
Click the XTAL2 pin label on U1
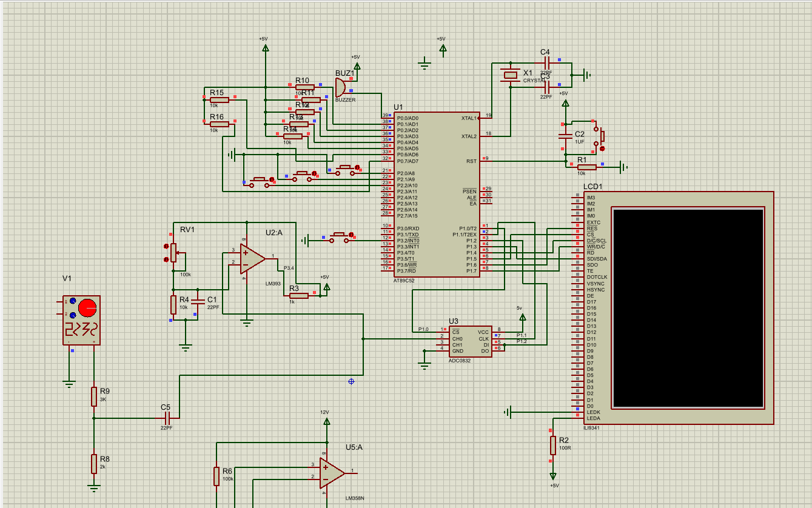(469, 136)
